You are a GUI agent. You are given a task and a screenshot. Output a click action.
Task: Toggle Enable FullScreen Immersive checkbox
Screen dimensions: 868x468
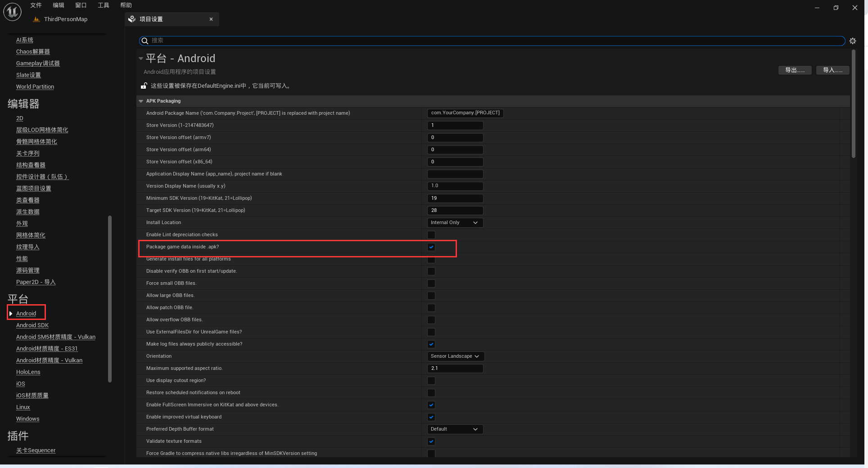pos(431,405)
